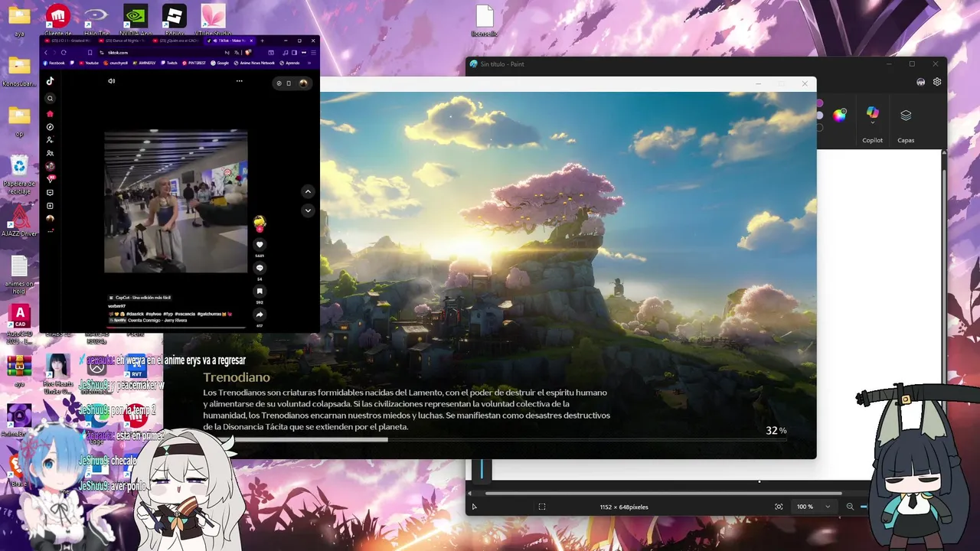Click the #fyp hashtag in video caption
Screen dimensions: 980x551
point(167,314)
